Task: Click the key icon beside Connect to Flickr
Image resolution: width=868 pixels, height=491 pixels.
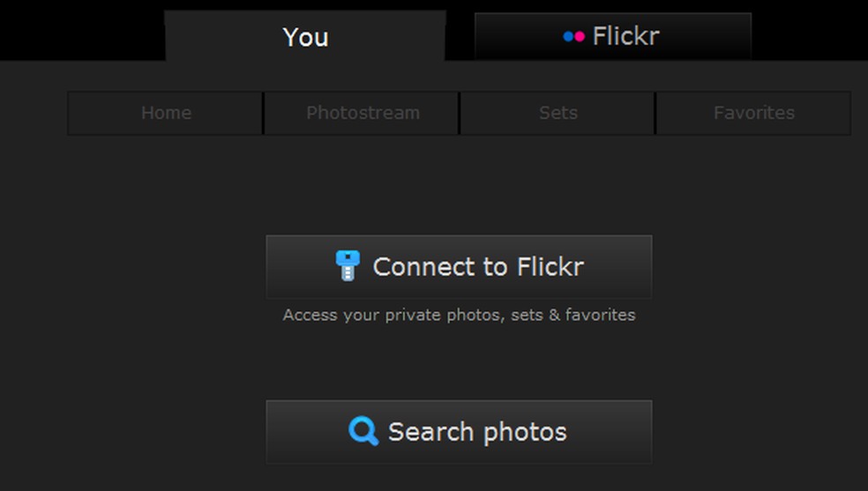Action: coord(348,266)
